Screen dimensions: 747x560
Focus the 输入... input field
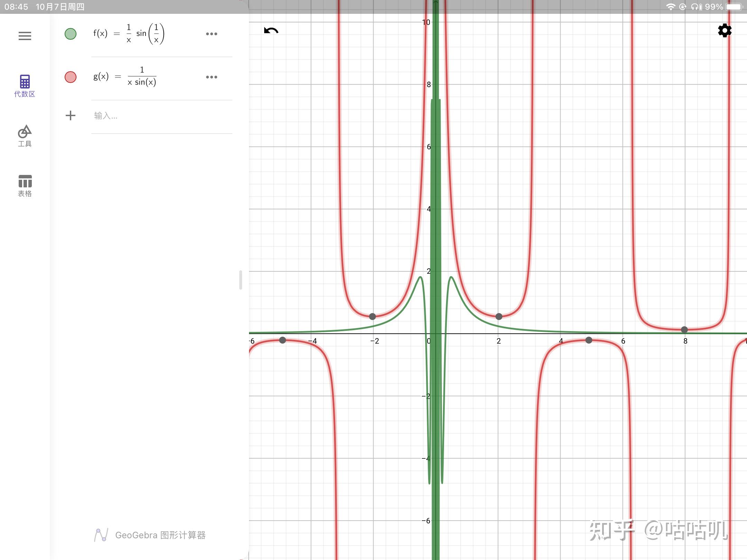tap(162, 116)
